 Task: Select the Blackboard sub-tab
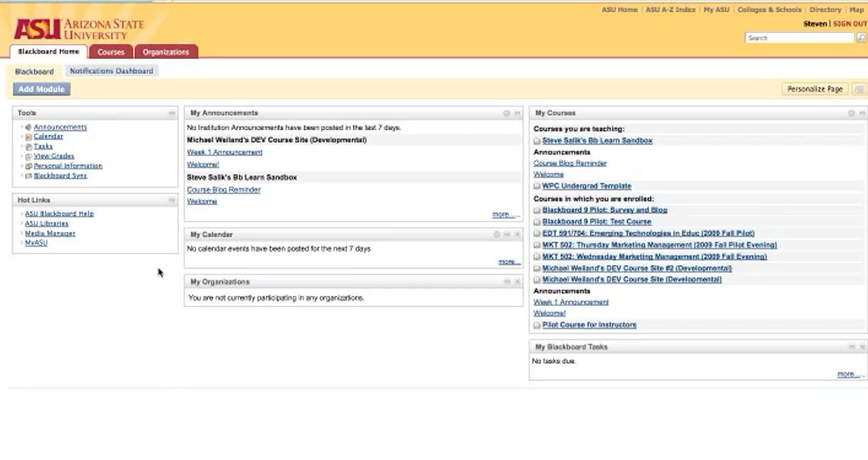35,72
